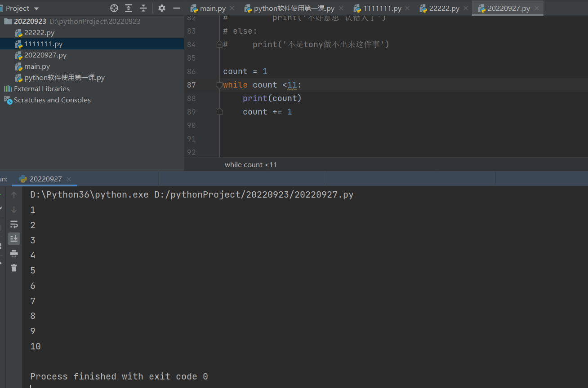
Task: Collapse all items in Project panel
Action: (x=143, y=8)
